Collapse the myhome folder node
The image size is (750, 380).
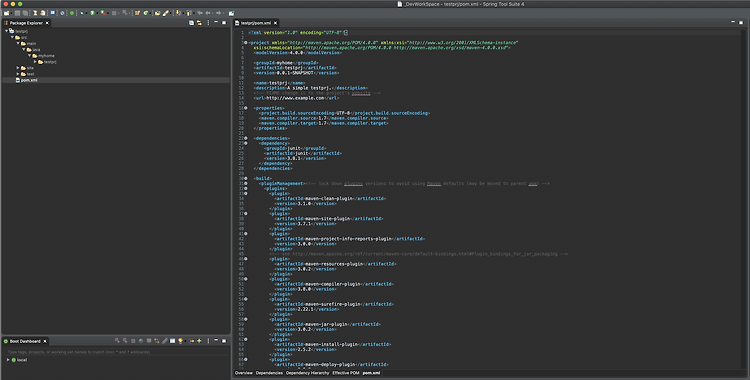[x=29, y=56]
